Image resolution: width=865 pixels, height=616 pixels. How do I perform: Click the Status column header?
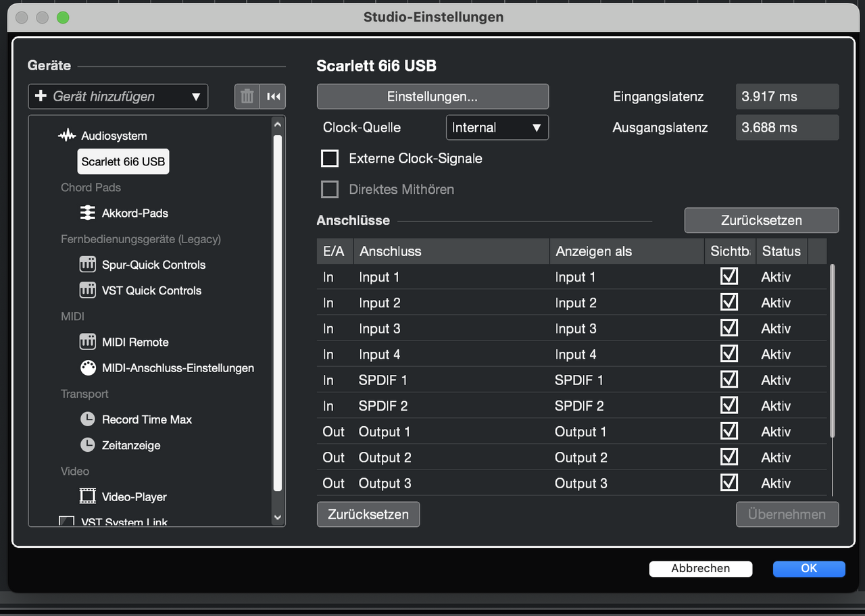[782, 251]
